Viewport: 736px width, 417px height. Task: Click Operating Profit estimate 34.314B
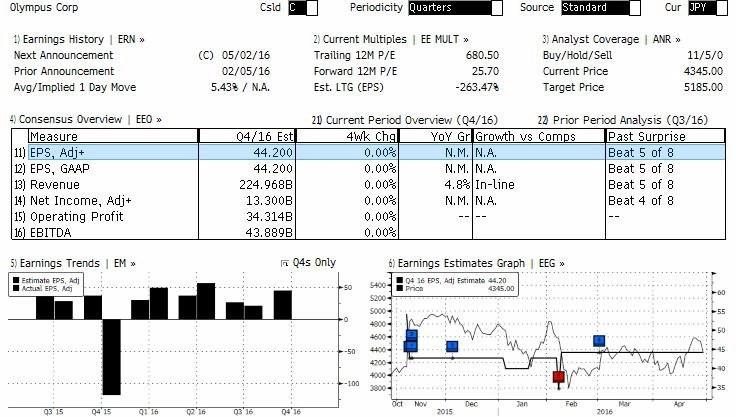(269, 216)
